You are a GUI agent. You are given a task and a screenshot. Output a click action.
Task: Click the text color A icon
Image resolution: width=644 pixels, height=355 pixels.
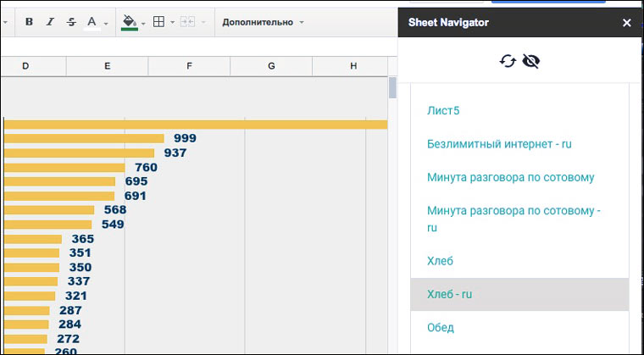[92, 22]
